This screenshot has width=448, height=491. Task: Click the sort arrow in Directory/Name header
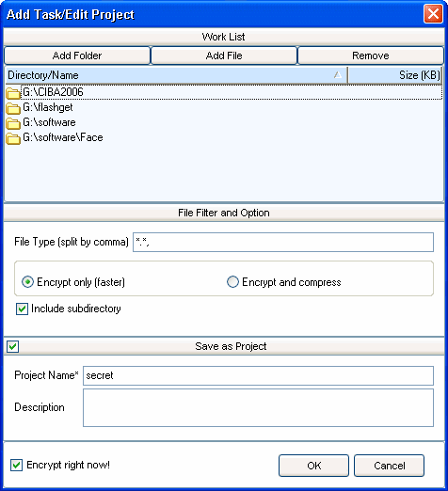338,75
